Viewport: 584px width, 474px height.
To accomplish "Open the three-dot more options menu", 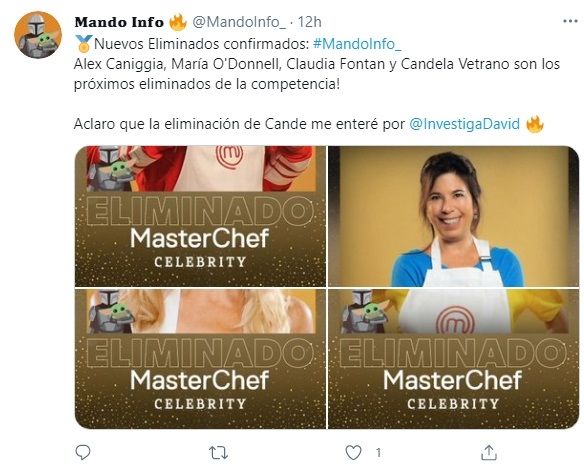I will (x=570, y=22).
